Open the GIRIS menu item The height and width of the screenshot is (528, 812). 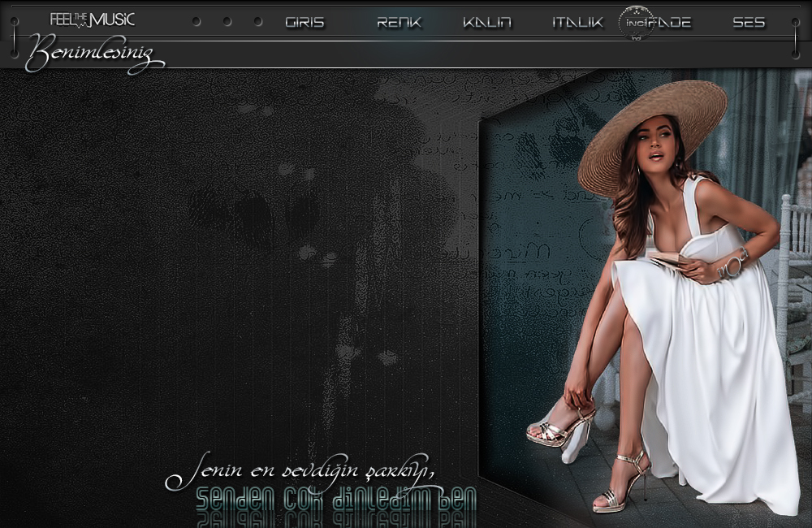click(x=304, y=23)
